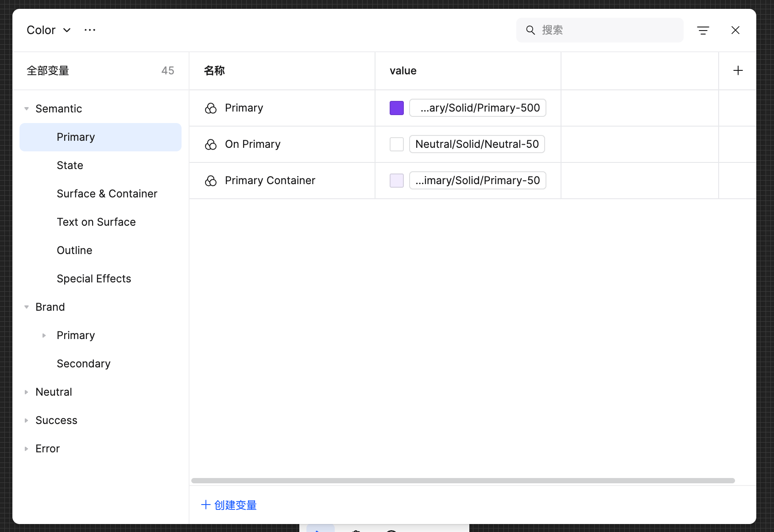Image resolution: width=774 pixels, height=532 pixels.
Task: Click the variable icon beside Primary Container
Action: [x=210, y=181]
